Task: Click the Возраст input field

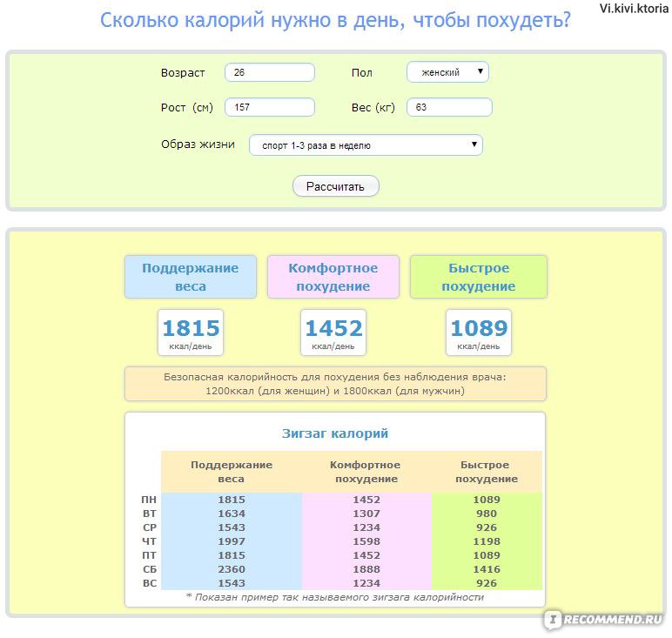Action: [x=269, y=73]
